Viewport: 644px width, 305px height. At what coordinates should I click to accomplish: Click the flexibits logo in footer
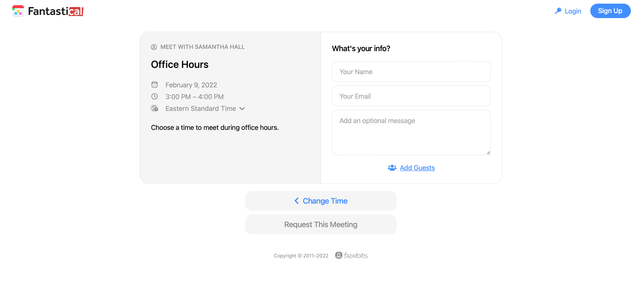pyautogui.click(x=351, y=255)
